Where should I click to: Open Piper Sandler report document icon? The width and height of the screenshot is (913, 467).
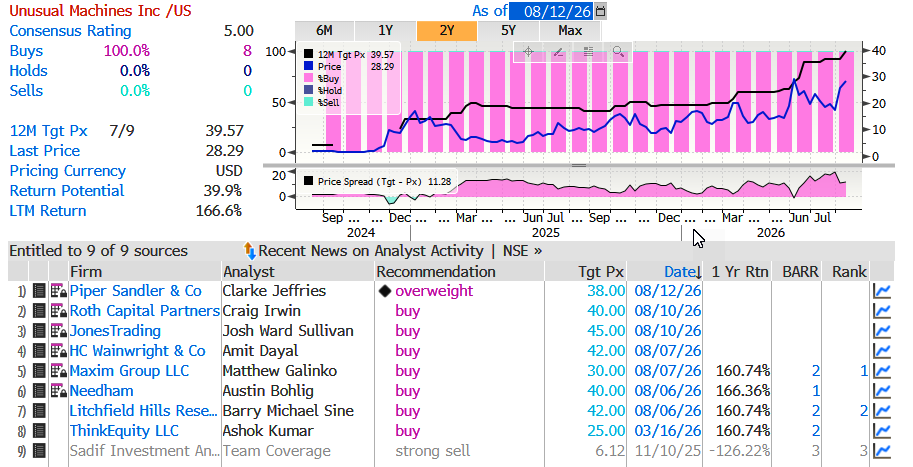[x=39, y=291]
